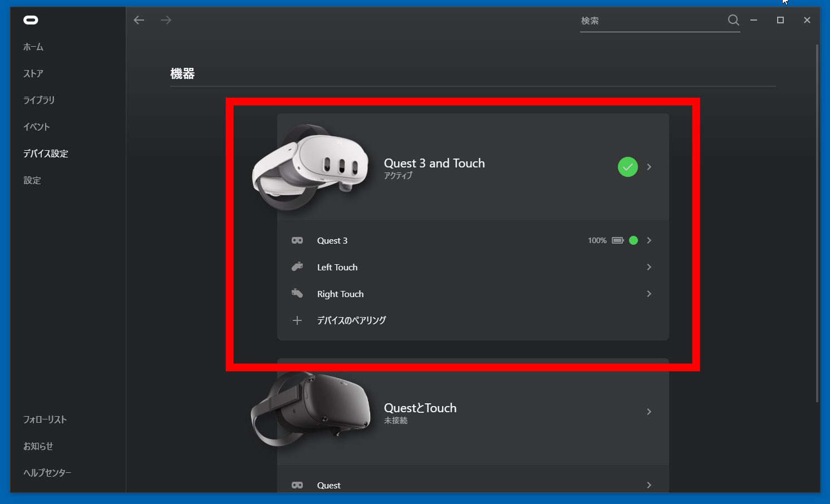
Task: Click the back arrow navigation icon
Action: (x=139, y=20)
